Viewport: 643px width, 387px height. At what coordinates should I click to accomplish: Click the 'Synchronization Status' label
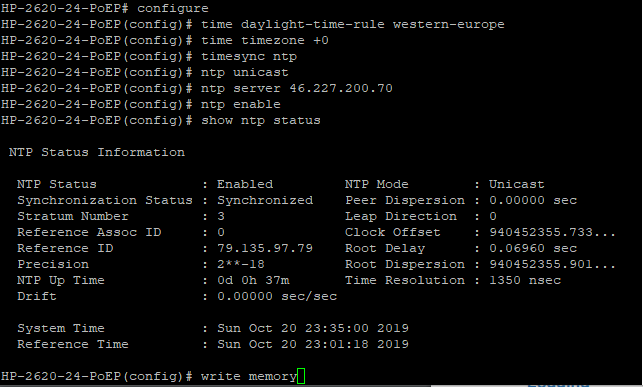105,200
